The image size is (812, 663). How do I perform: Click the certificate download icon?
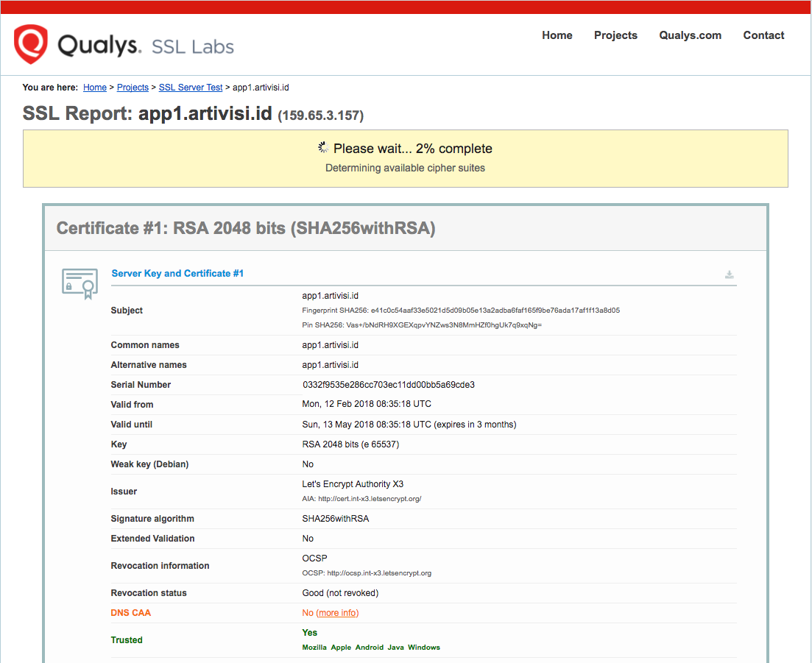(x=729, y=274)
